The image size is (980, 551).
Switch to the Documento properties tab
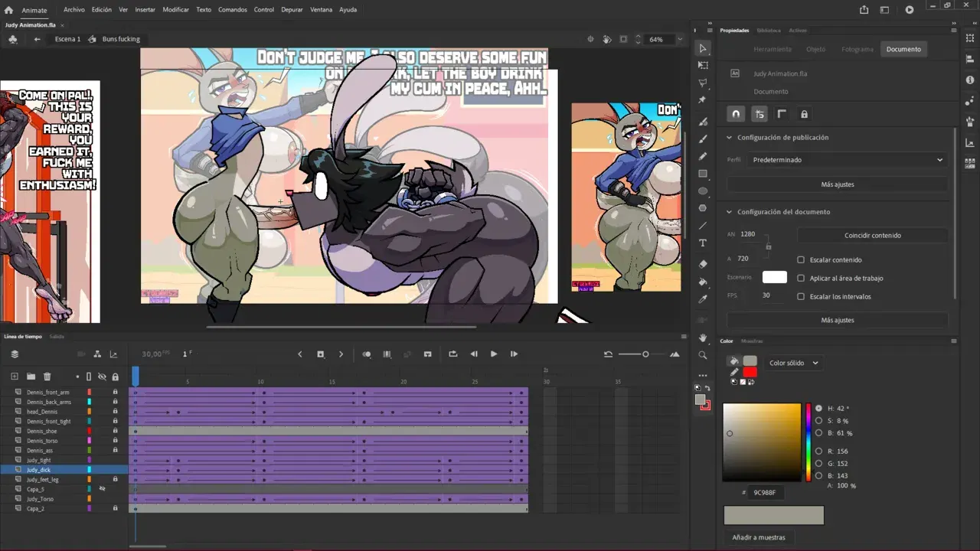[x=903, y=49]
